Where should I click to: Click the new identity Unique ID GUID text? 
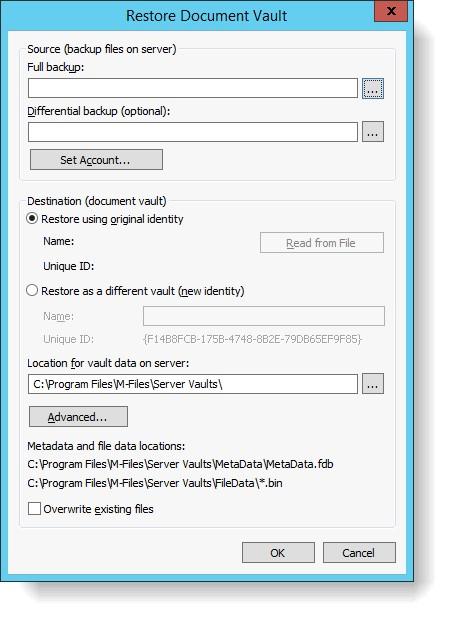[252, 339]
